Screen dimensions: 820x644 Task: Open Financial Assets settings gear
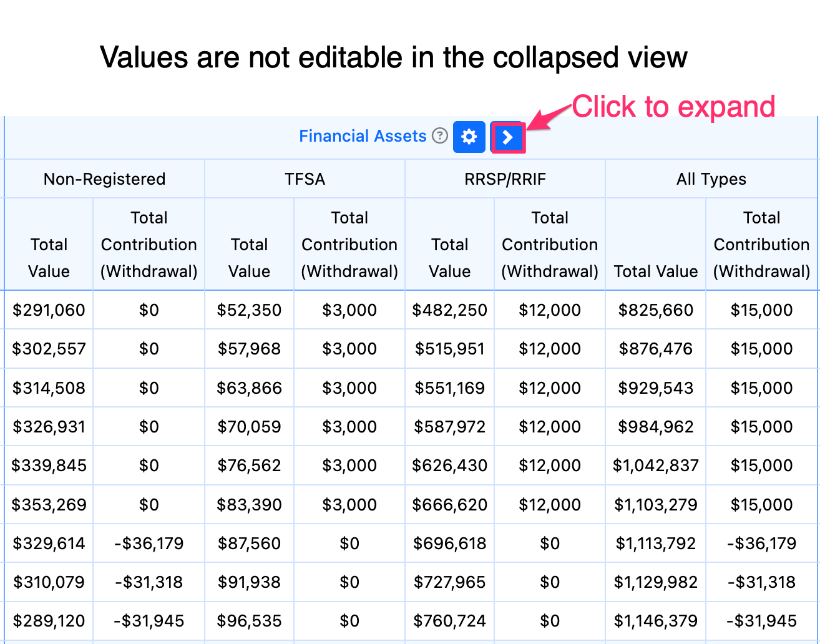(469, 137)
